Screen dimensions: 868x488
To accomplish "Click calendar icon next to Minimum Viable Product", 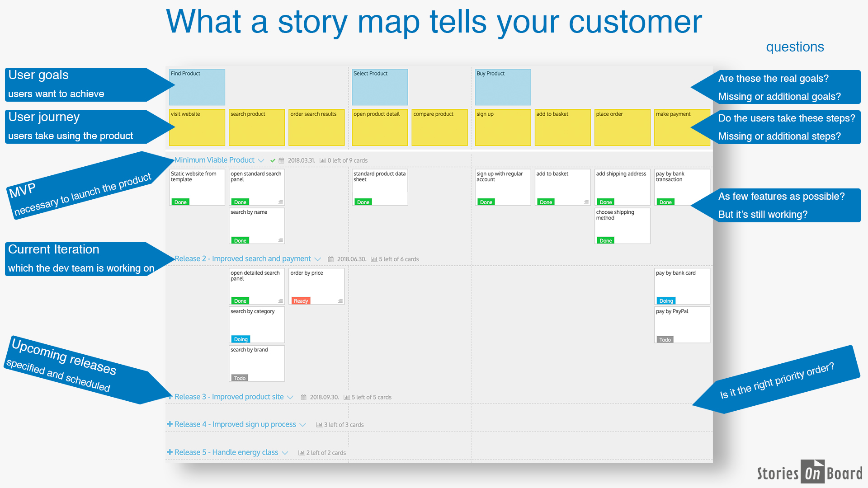I will pos(281,160).
